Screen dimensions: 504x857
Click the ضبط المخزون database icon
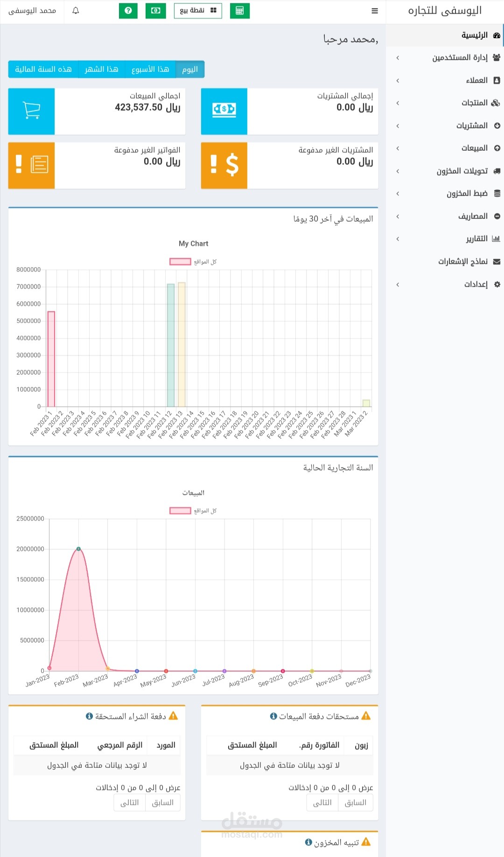pyautogui.click(x=497, y=193)
